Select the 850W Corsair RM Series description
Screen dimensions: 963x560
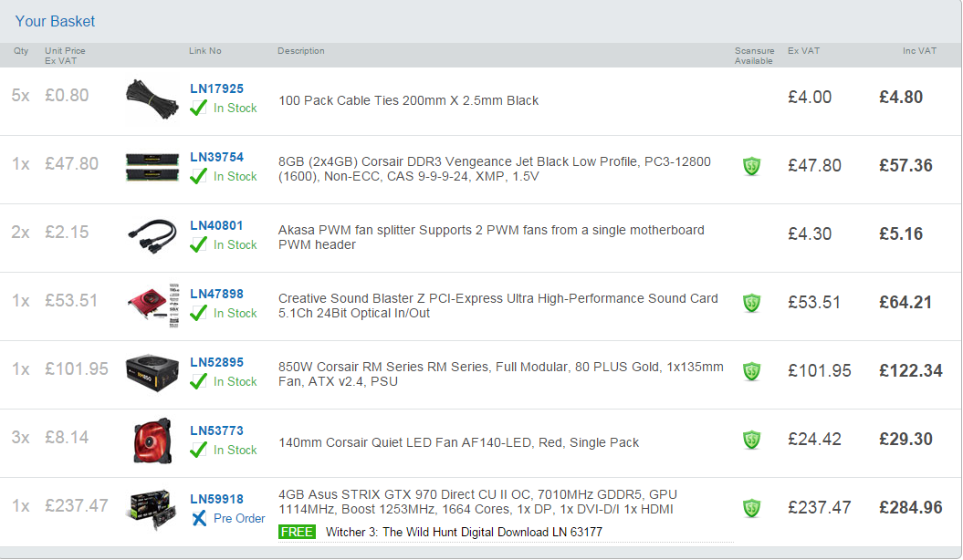pos(500,374)
